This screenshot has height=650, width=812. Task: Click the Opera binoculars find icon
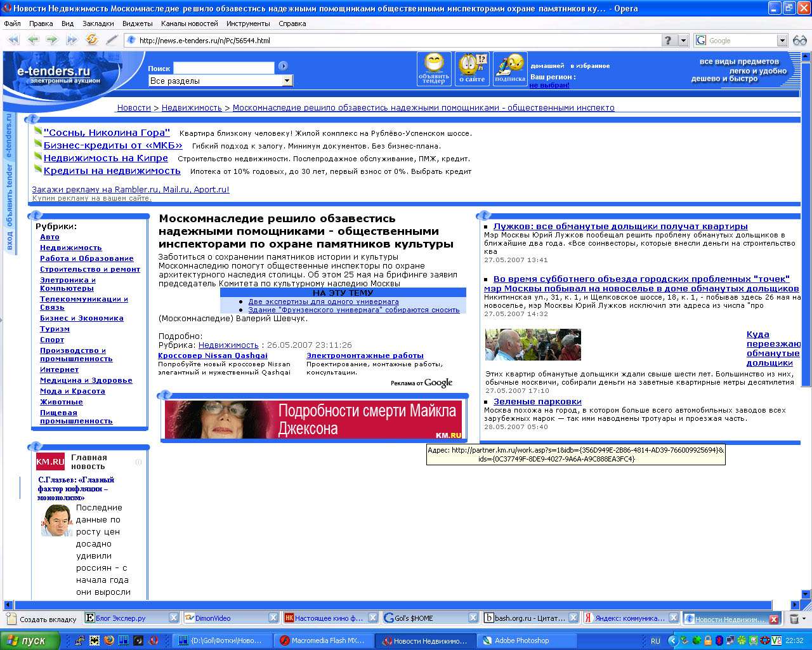click(x=800, y=40)
